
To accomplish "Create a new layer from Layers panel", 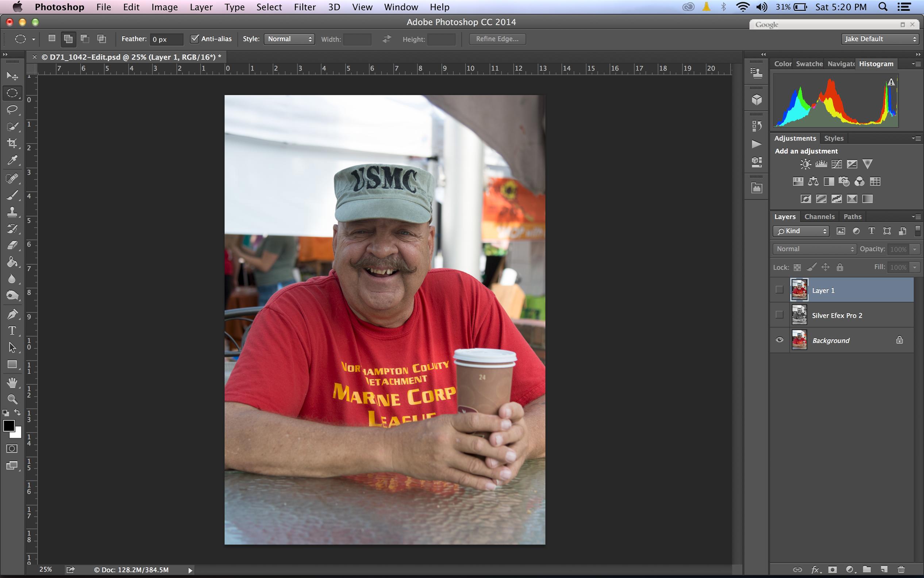I will [883, 570].
